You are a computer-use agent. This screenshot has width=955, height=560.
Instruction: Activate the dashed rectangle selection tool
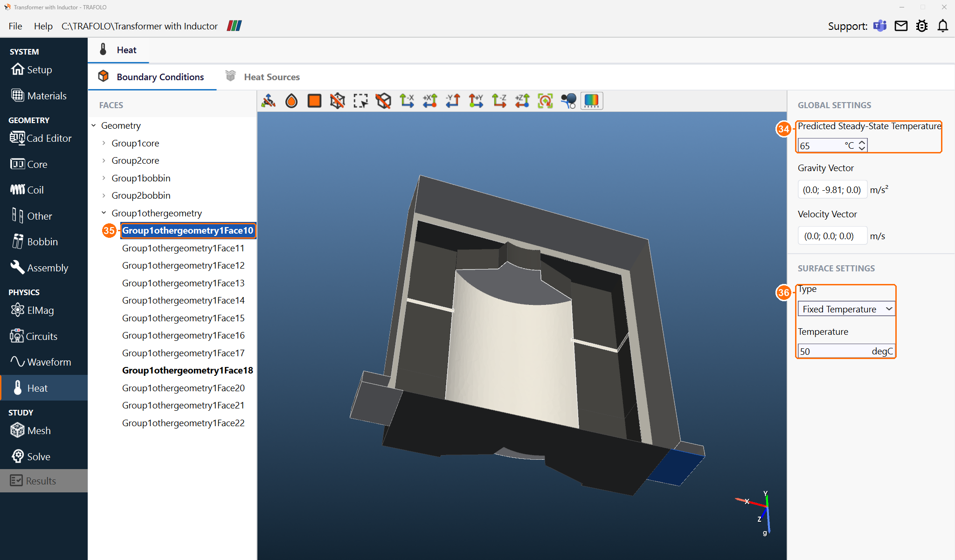(x=360, y=101)
